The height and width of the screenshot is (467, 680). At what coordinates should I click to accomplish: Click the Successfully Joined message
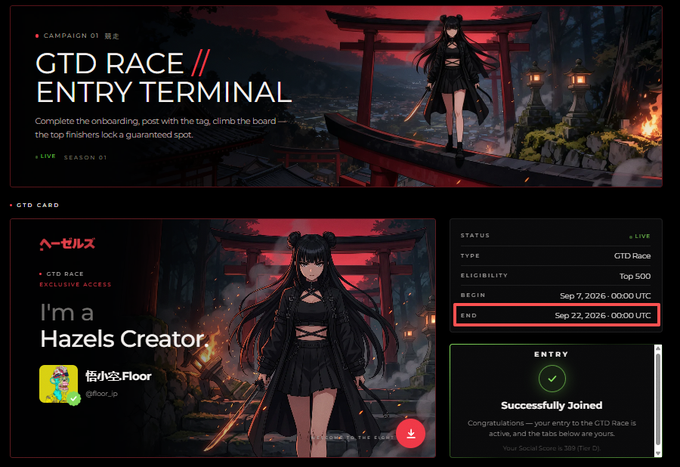552,405
